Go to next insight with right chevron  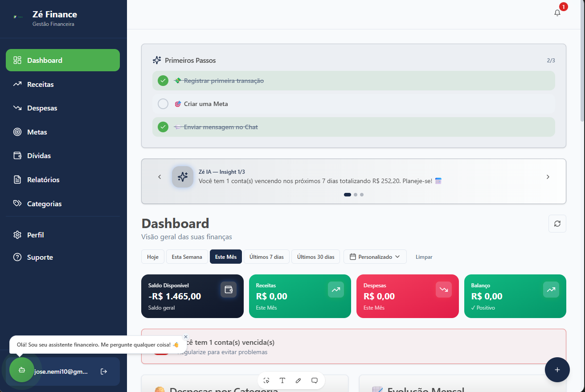point(548,177)
